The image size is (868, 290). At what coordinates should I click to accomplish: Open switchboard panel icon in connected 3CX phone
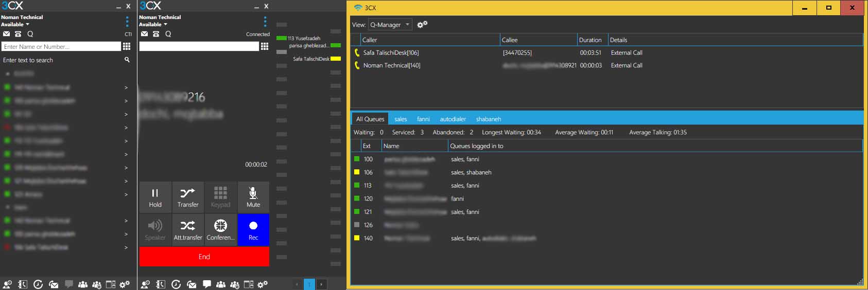249,284
